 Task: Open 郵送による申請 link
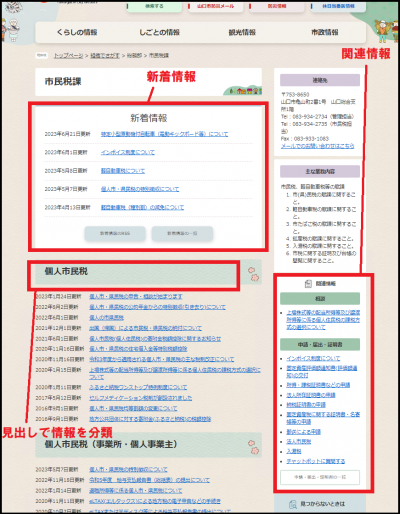304,432
